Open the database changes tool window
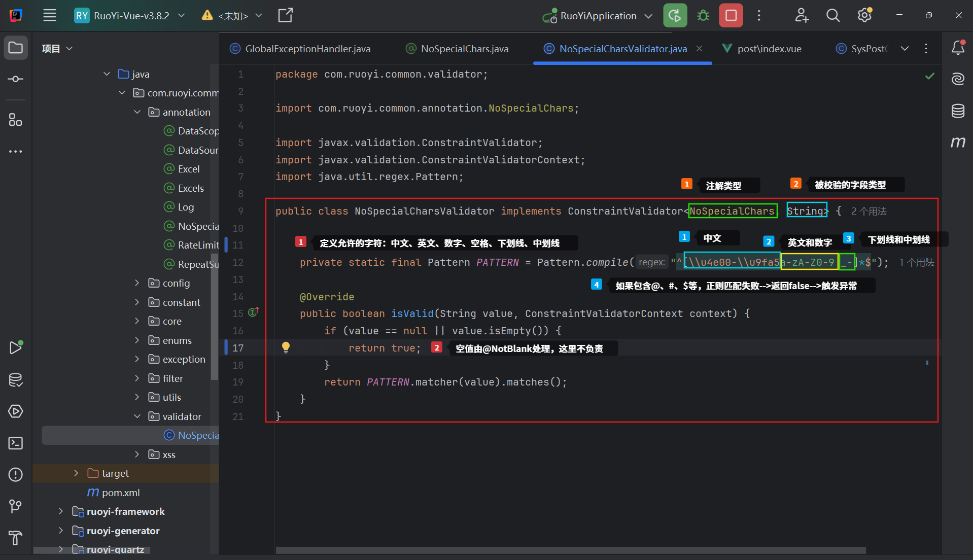973x560 pixels. 16,380
